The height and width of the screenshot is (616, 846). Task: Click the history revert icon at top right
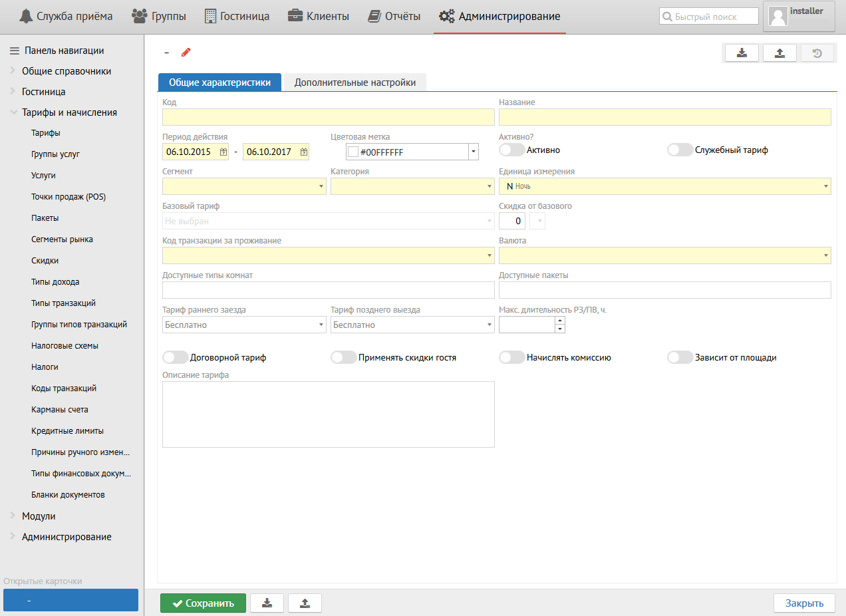point(817,53)
